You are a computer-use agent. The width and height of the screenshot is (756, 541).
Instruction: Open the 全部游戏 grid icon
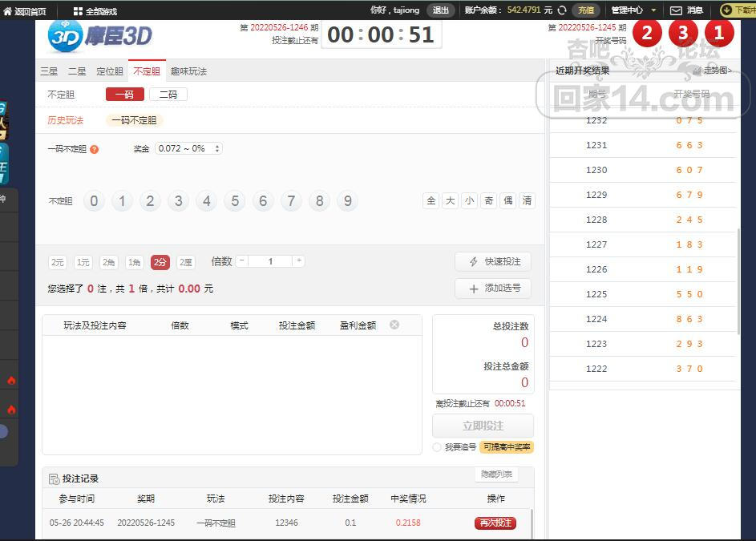[78, 11]
